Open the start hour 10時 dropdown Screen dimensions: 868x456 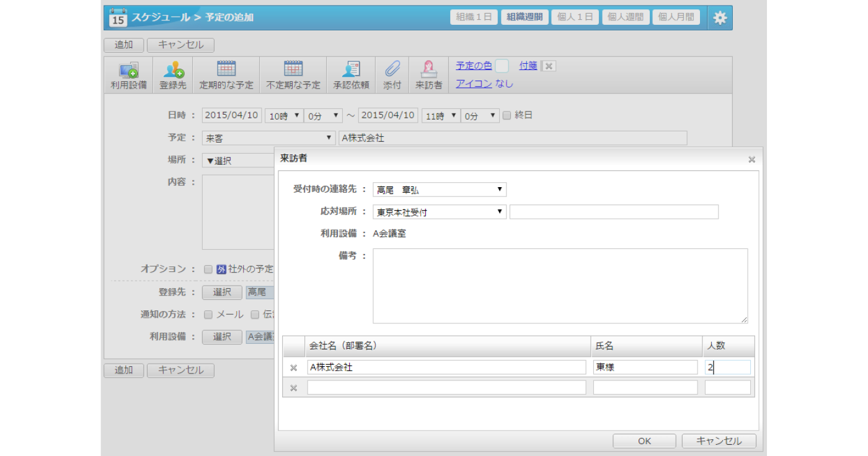point(284,116)
